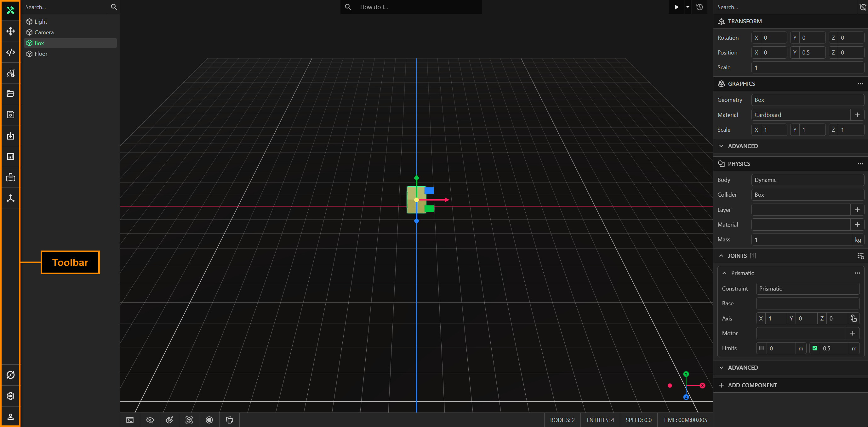Screen dimensions: 868x427
Task: Click the blue Z axis on the orientation gizmo
Action: point(686,397)
